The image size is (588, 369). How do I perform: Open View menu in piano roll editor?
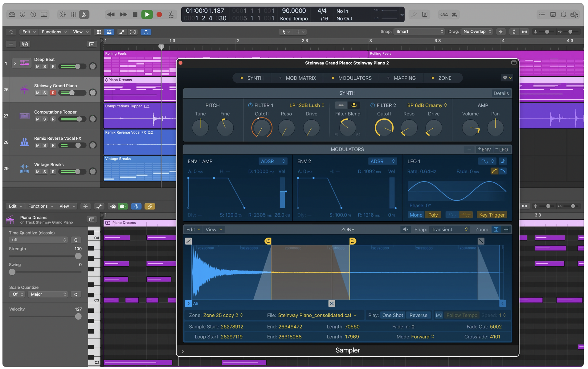pyautogui.click(x=67, y=206)
